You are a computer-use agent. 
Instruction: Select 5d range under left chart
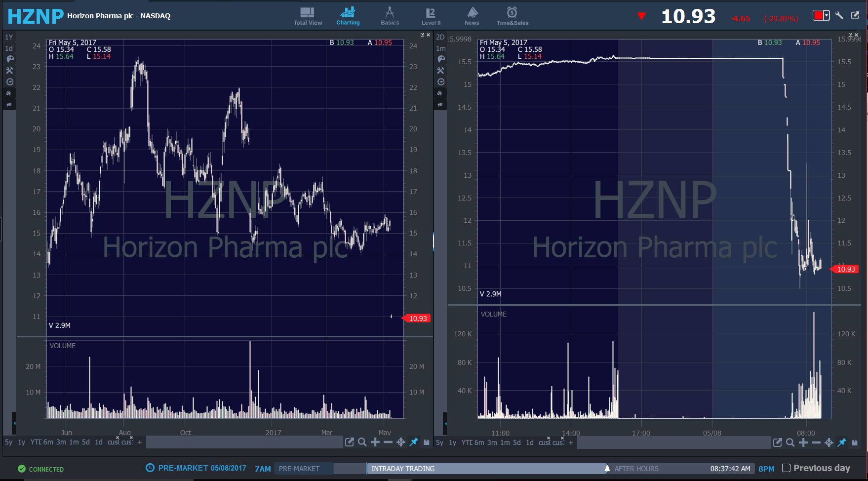pyautogui.click(x=86, y=442)
